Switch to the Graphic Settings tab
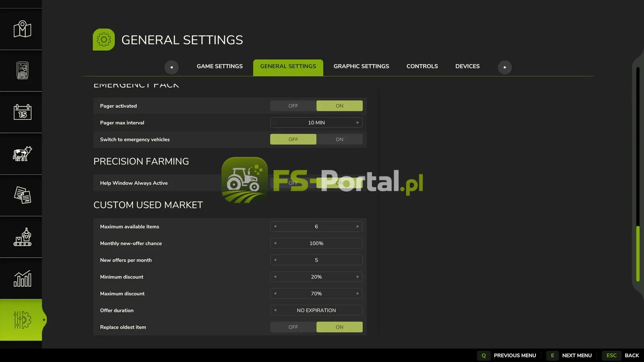The image size is (644, 362). 361,66
